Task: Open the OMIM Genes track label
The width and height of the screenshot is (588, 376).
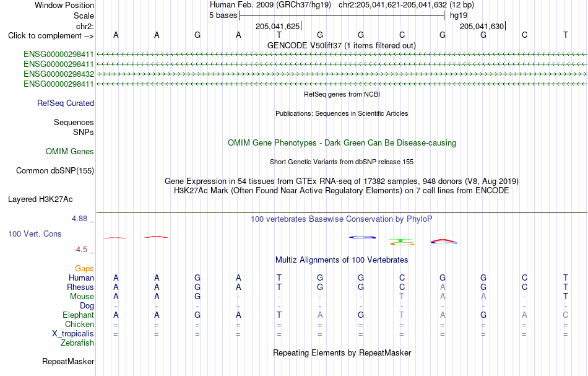Action: tap(70, 152)
